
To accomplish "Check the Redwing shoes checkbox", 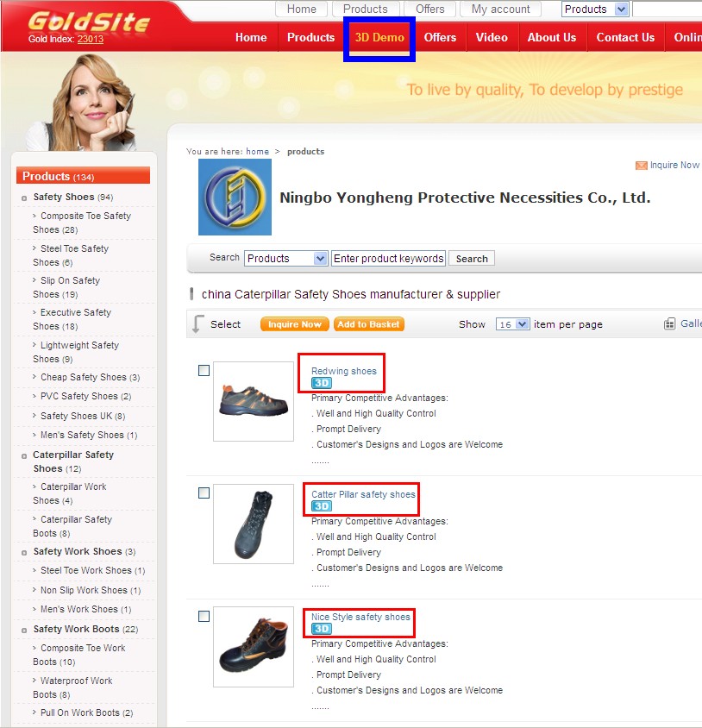I will click(204, 371).
